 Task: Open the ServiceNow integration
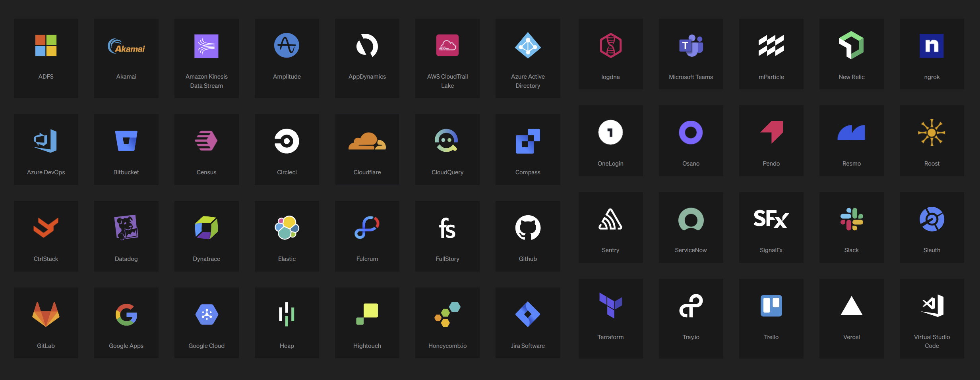[691, 228]
